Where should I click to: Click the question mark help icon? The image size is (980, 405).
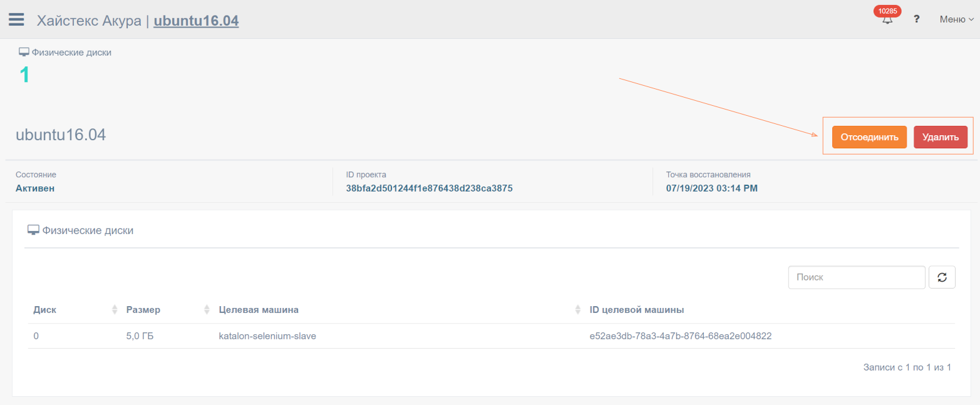point(917,19)
